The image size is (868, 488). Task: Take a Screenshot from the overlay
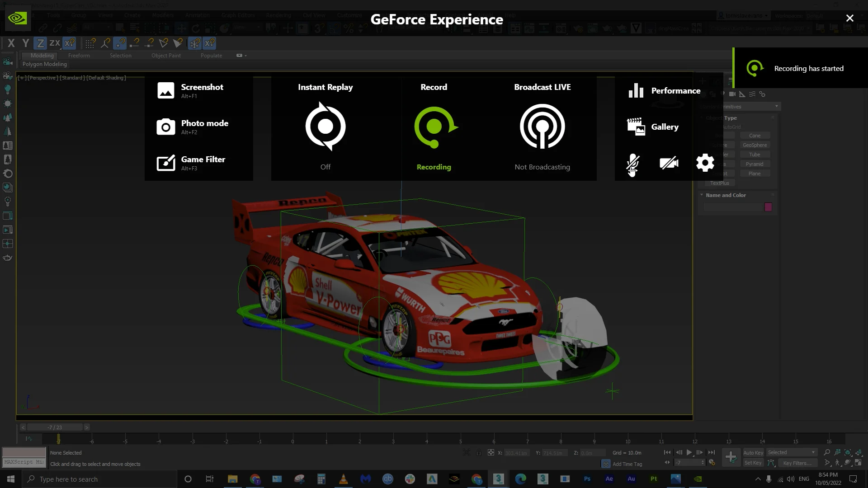[190, 90]
